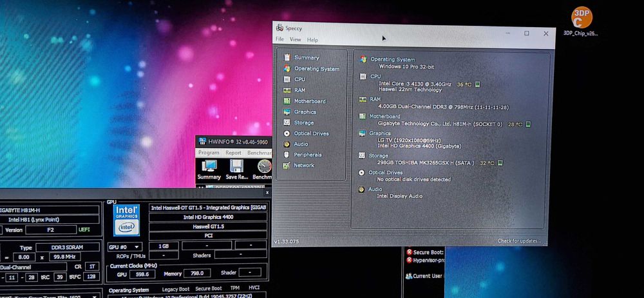Select Optical Drives in the Speccy sidebar
The height and width of the screenshot is (298, 644).
tap(311, 134)
